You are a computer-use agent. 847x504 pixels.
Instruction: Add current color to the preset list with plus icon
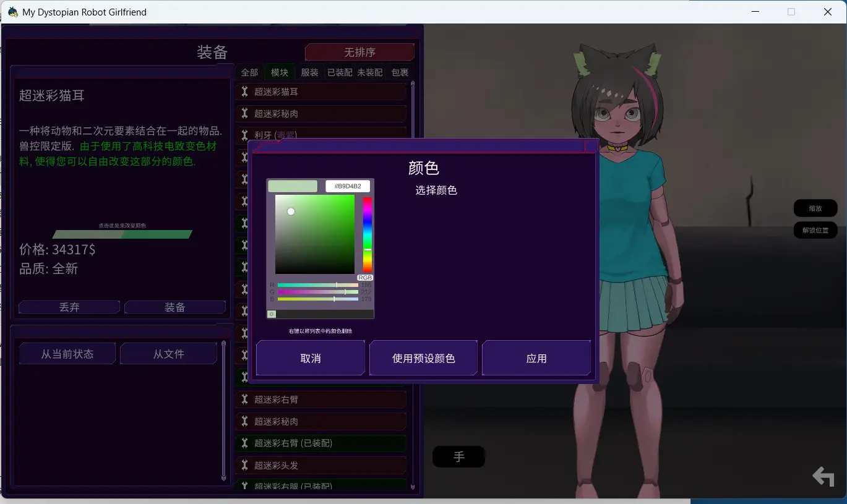click(272, 314)
